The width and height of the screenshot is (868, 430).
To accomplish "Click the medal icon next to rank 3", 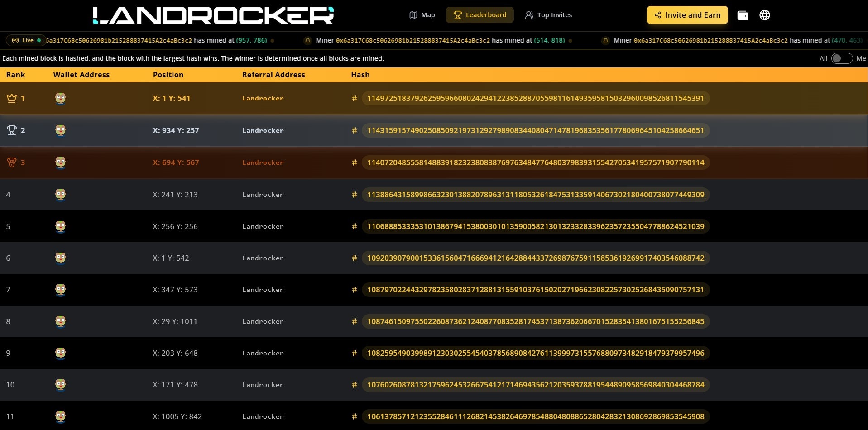I will click(11, 162).
